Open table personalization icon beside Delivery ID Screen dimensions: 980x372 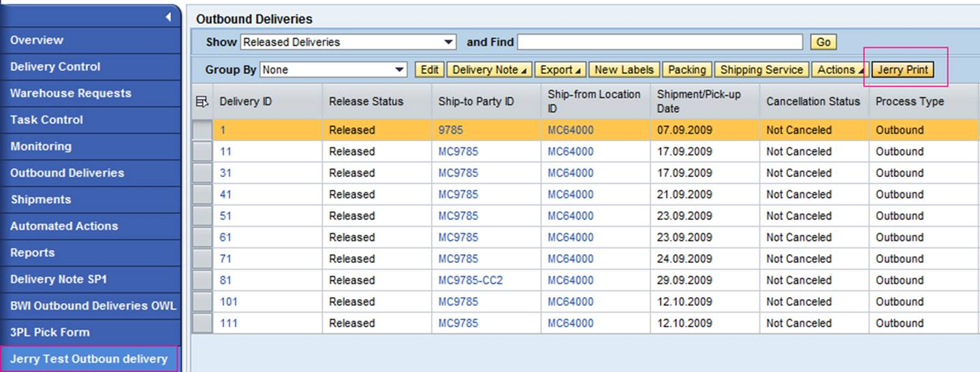coord(202,102)
